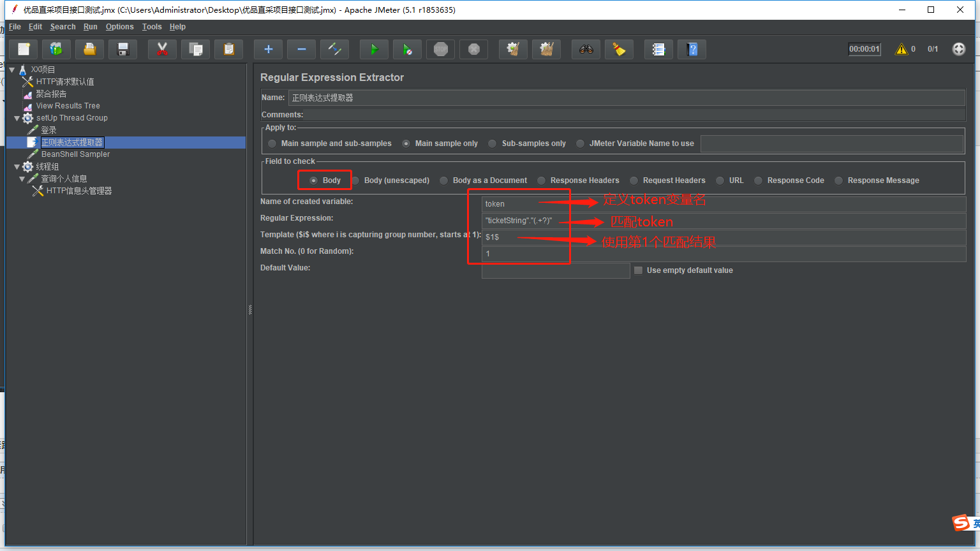Select Body as a Document radio
The height and width of the screenshot is (551, 980).
pyautogui.click(x=444, y=180)
